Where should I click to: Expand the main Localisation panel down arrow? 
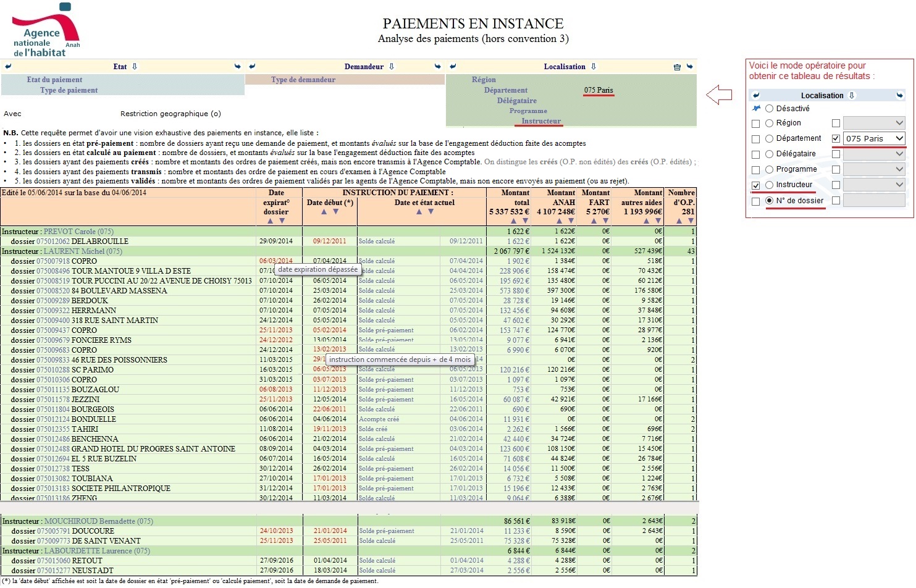(594, 67)
